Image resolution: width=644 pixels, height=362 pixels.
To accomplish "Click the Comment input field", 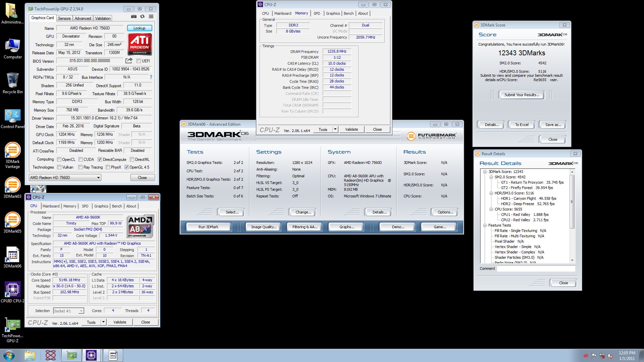I will pos(536,268).
